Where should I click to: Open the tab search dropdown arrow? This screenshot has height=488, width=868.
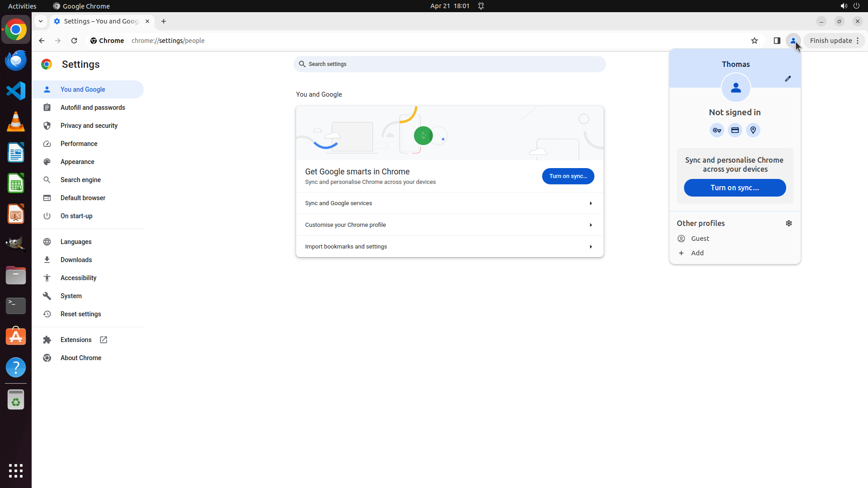[41, 21]
